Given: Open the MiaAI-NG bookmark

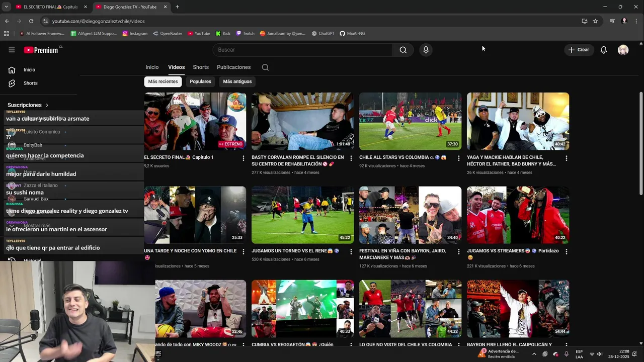Looking at the screenshot, I should (352, 34).
